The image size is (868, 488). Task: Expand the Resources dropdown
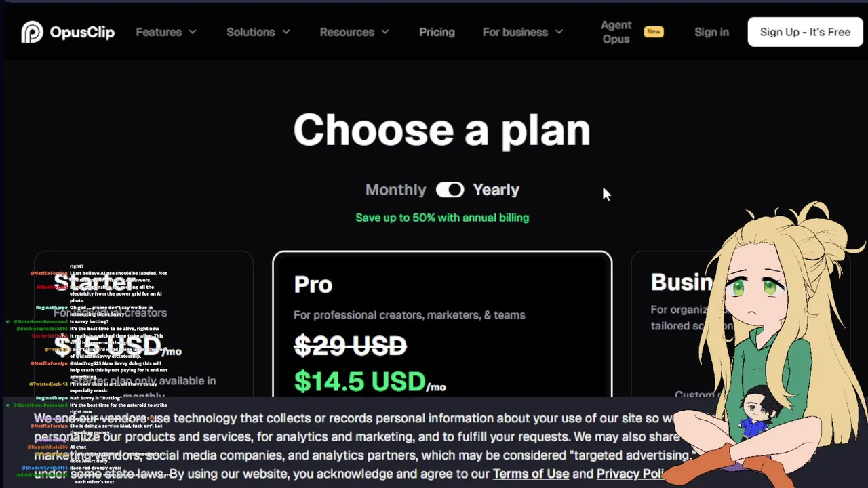pos(354,32)
